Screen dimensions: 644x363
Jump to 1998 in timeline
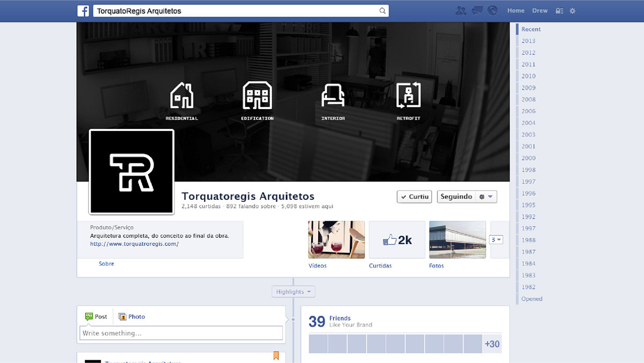point(529,170)
